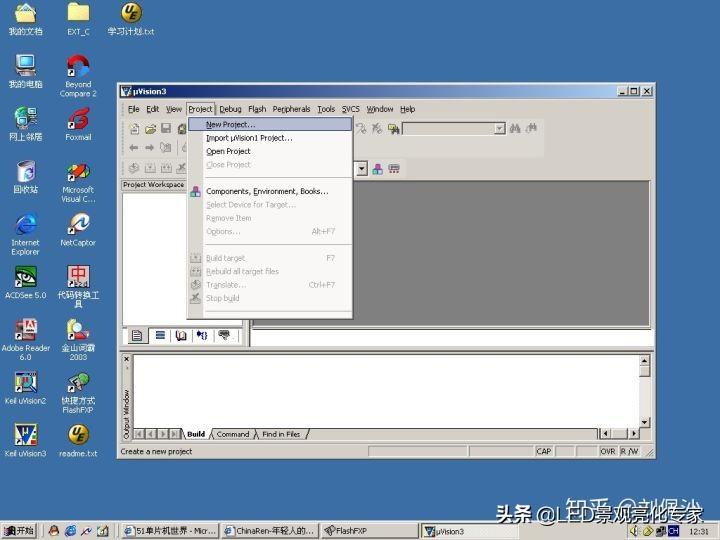Select the readme.txt desktop file
The image size is (720, 540).
coord(78,440)
